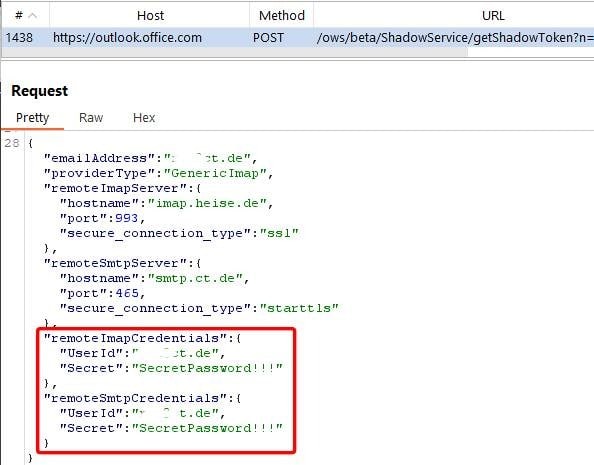
Task: Click the POST method cell
Action: pyautogui.click(x=268, y=38)
